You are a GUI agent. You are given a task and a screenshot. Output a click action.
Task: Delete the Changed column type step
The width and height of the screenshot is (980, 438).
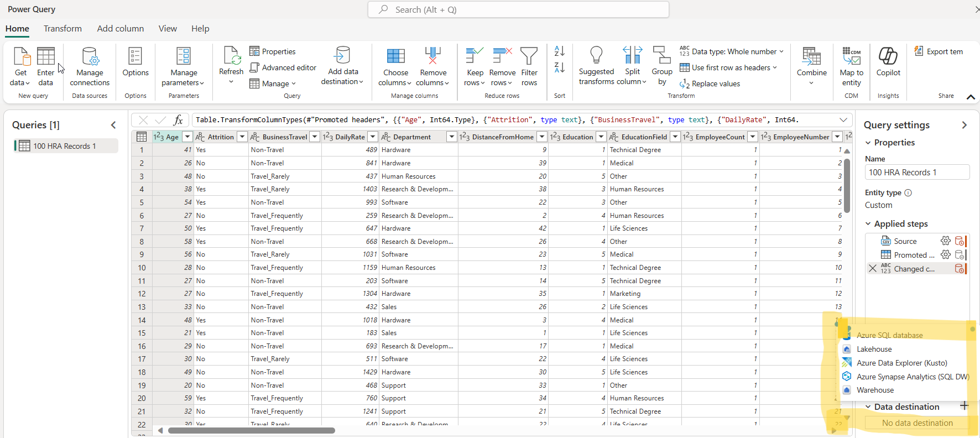point(873,268)
